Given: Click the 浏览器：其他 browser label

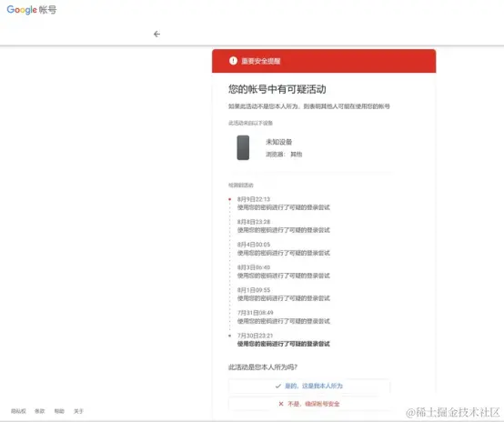Looking at the screenshot, I should (284, 155).
